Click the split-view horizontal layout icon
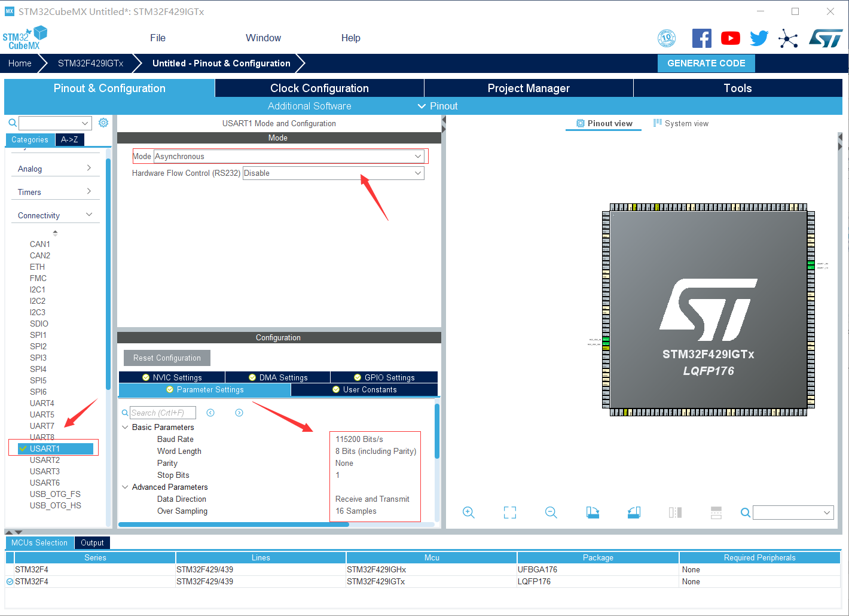Screen dimensions: 849x616 (716, 513)
